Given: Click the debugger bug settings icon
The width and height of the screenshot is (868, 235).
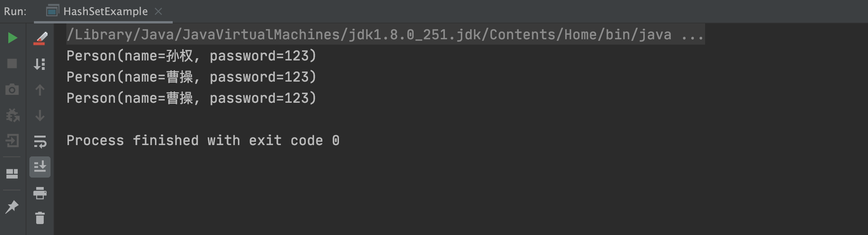Looking at the screenshot, I should 12,116.
